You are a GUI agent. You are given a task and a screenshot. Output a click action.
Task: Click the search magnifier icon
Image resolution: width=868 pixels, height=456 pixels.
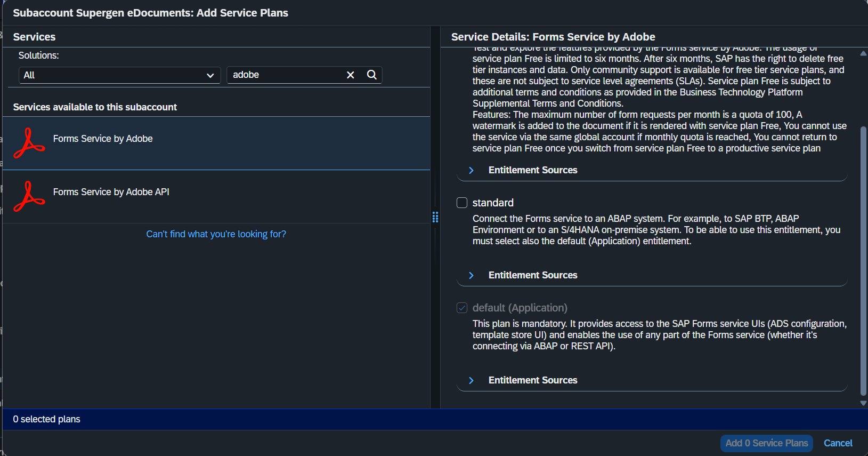(x=372, y=75)
